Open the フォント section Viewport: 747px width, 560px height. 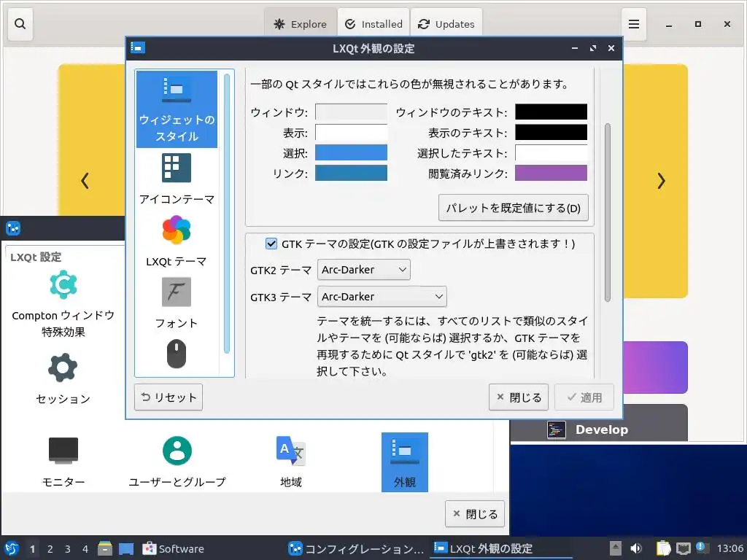[x=177, y=303]
